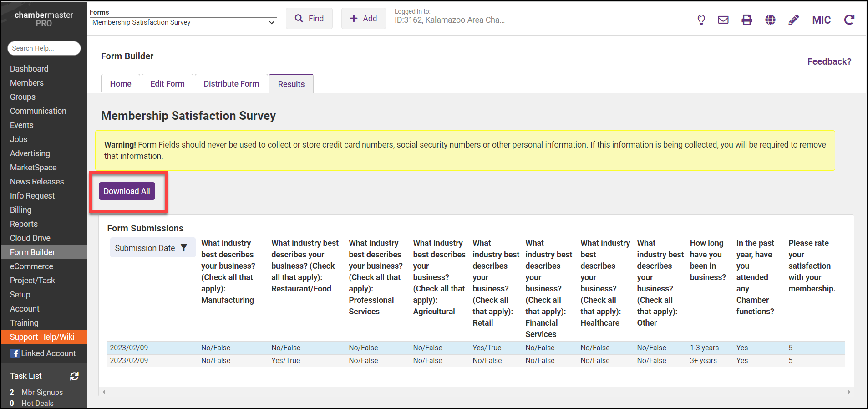Open the Forms selection dropdown
The height and width of the screenshot is (409, 868).
(x=183, y=22)
